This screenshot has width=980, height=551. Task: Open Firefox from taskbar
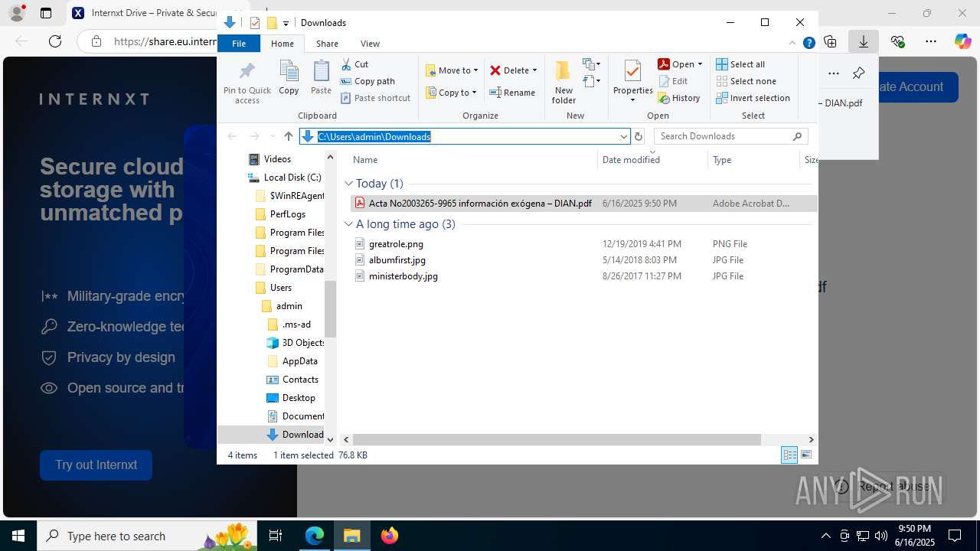390,536
